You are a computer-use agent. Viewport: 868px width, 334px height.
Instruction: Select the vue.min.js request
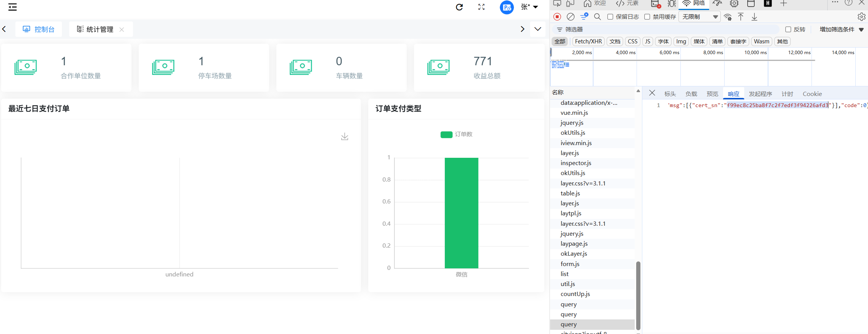click(574, 113)
